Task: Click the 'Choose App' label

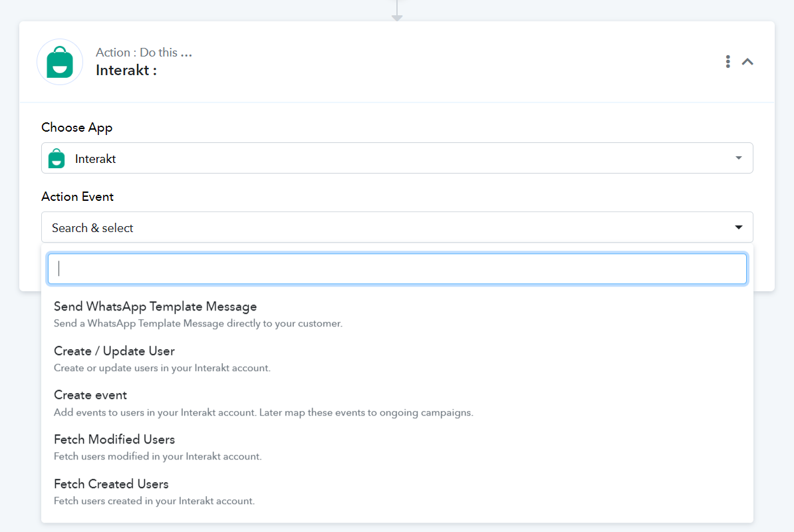Action: click(x=77, y=128)
